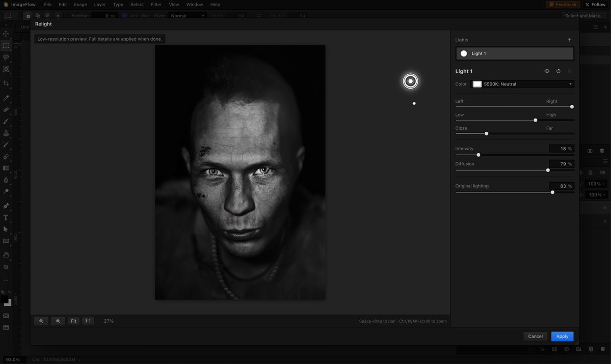Change screen mode icon at toolbar bottom
This screenshot has height=364, width=611.
pyautogui.click(x=6, y=327)
